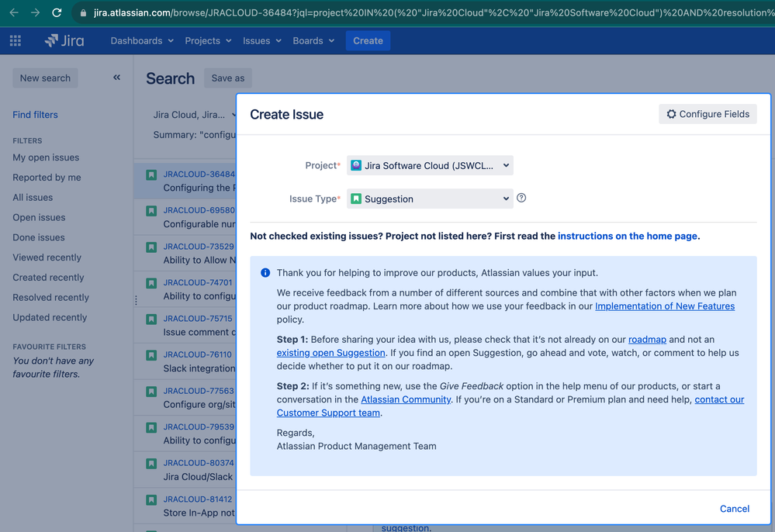Select Updated recently filter
Screen dimensions: 775x532
click(50, 317)
